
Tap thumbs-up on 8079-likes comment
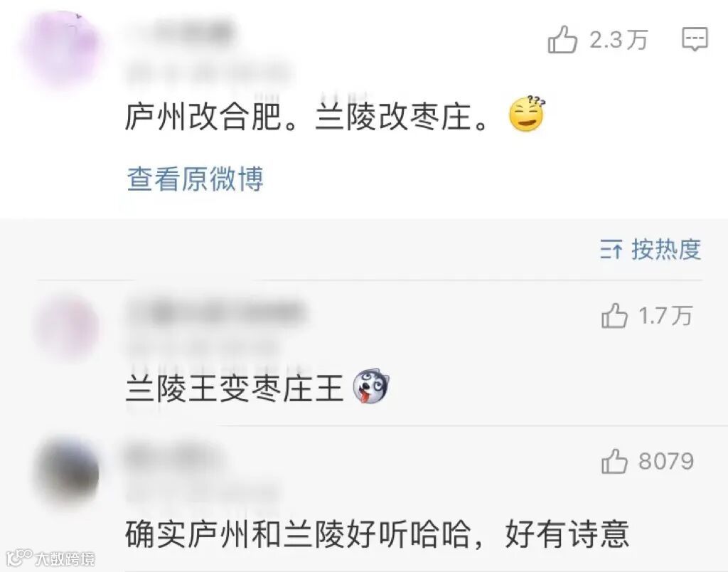pos(614,461)
